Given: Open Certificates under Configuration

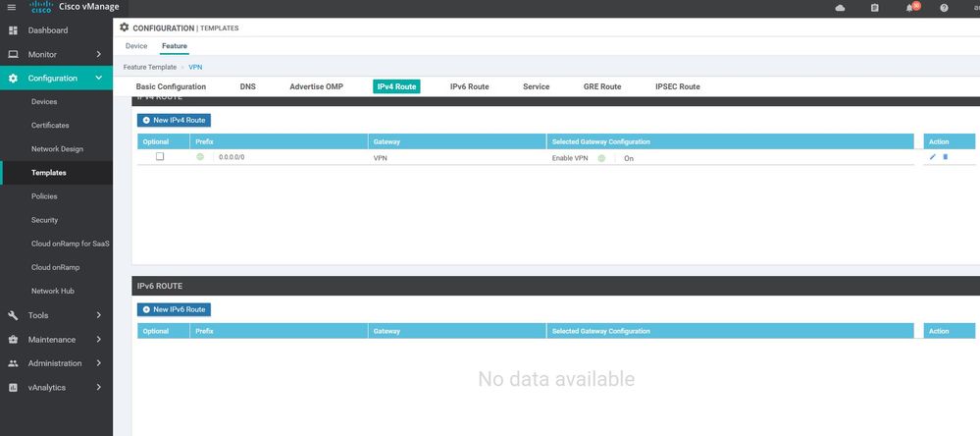Looking at the screenshot, I should click(50, 125).
